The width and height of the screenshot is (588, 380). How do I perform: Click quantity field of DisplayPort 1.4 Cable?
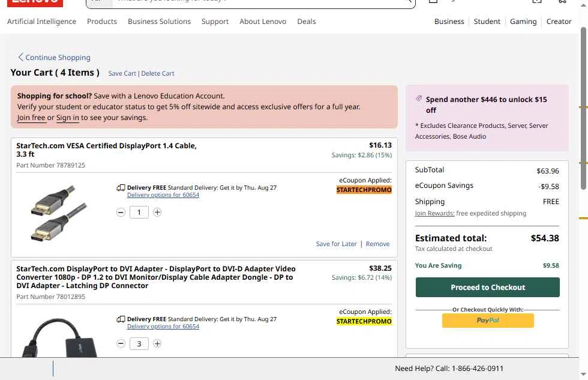click(139, 213)
